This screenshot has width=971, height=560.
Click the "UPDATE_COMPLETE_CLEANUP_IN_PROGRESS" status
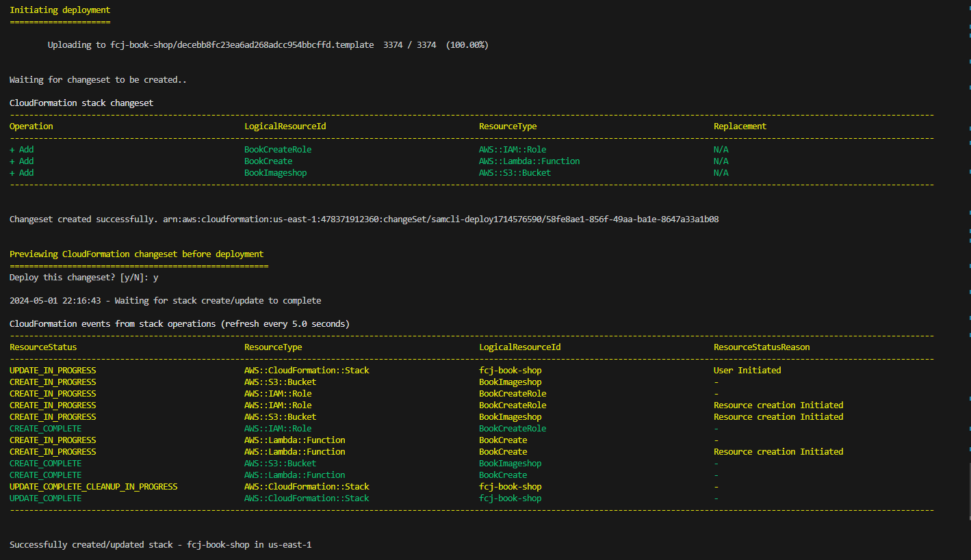[x=93, y=487]
